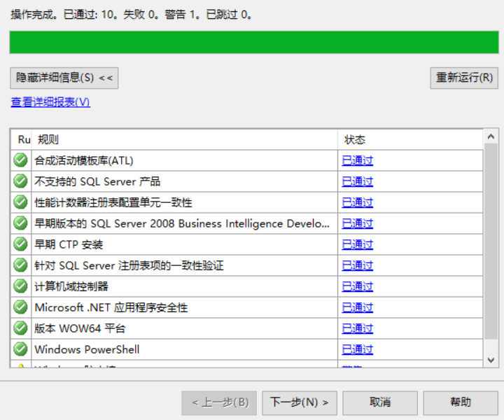Viewport: 504px width, 420px height.
Task: Click green check icon for 不支持的 SQL Server 产品
Action: (20, 181)
